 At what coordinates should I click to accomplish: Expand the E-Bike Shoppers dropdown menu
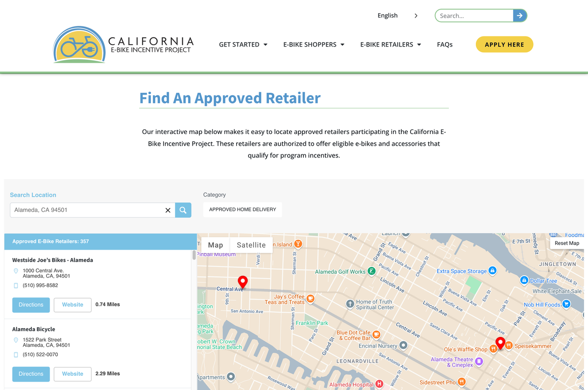point(314,45)
